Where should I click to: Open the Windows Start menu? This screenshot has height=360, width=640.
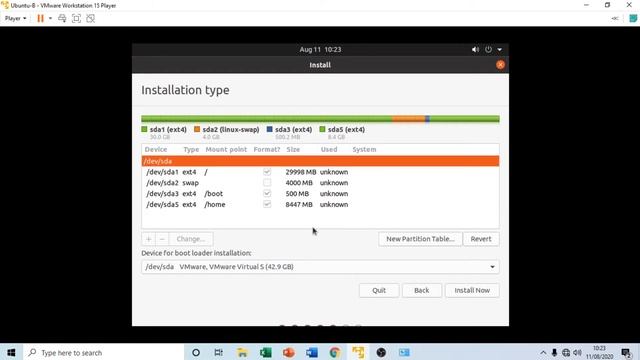pos(11,353)
